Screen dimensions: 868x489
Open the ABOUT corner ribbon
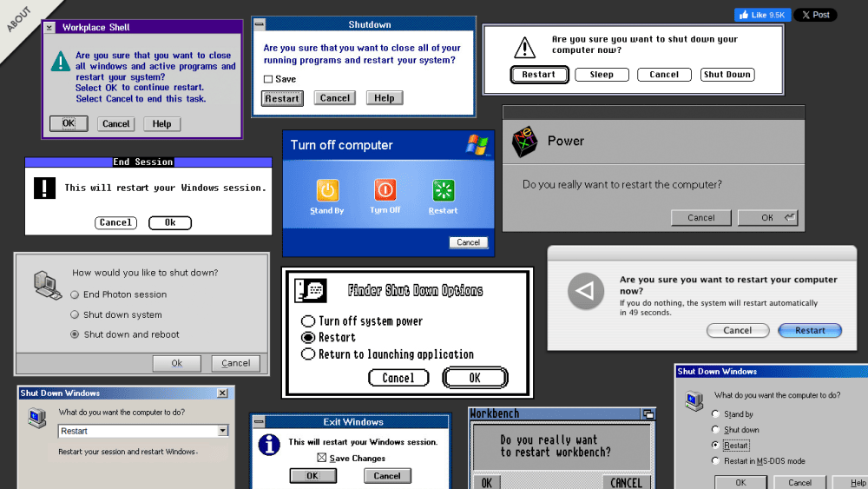pos(19,19)
